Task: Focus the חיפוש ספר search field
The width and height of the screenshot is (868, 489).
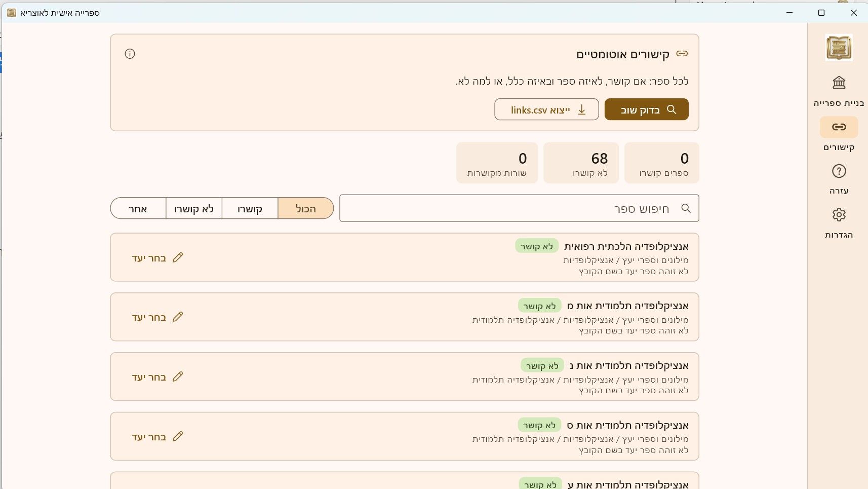Action: [x=519, y=208]
